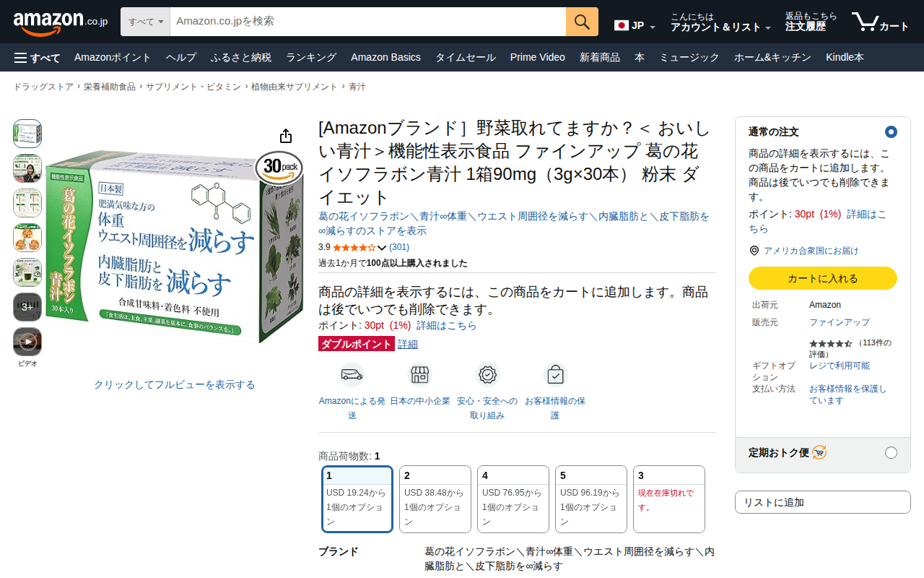Open タイムセール in navigation bar

[466, 58]
